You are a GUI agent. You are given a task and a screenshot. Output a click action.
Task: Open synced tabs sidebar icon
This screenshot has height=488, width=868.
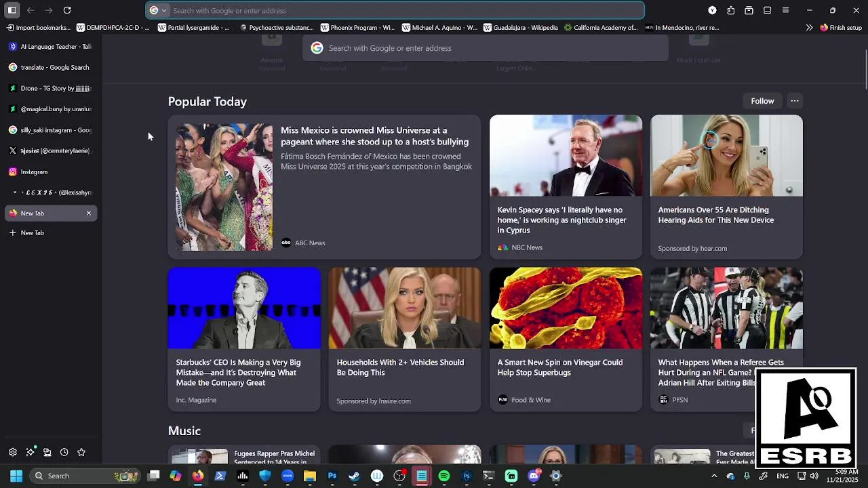tap(47, 452)
